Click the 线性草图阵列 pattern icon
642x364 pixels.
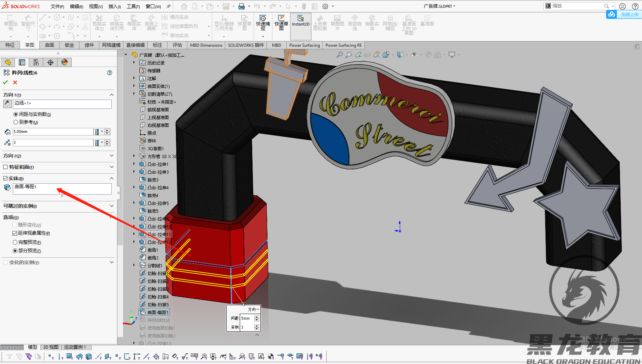[165, 26]
